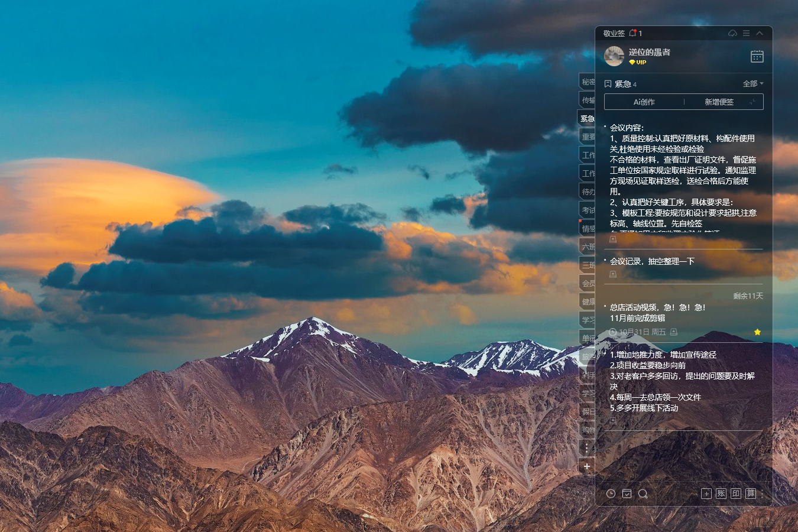Select the 待办 category tab
The height and width of the screenshot is (532, 798).
[588, 192]
